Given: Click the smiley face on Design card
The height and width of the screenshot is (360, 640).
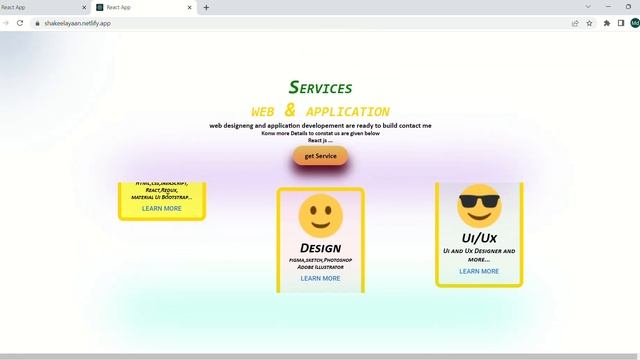Looking at the screenshot, I should tap(321, 216).
